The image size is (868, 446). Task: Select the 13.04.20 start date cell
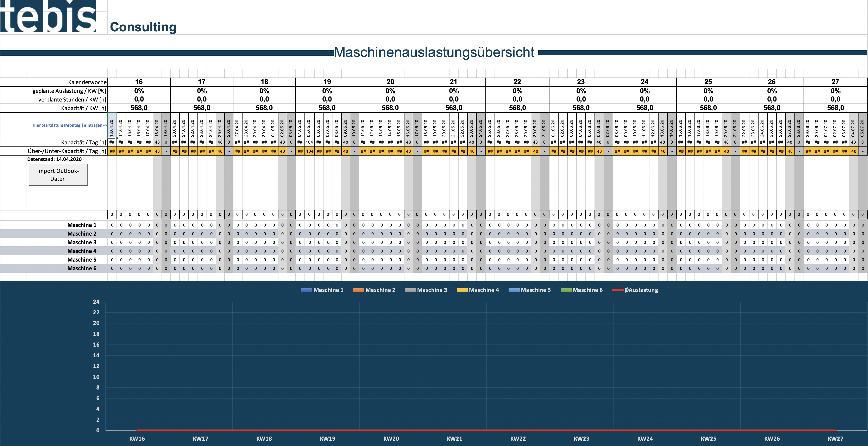(112, 125)
